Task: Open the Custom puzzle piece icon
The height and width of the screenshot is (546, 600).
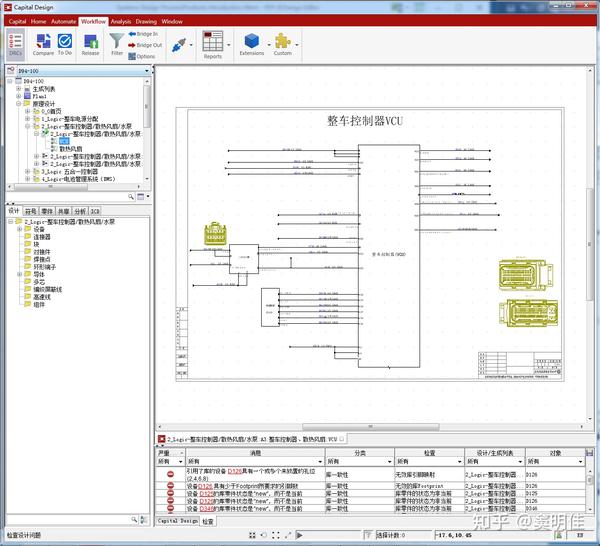Action: pyautogui.click(x=283, y=44)
